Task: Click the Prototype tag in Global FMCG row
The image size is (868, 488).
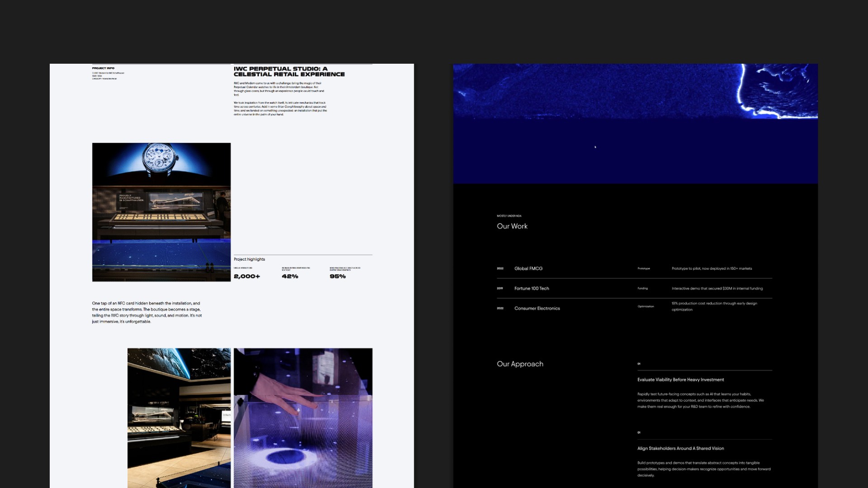Action: pyautogui.click(x=644, y=268)
